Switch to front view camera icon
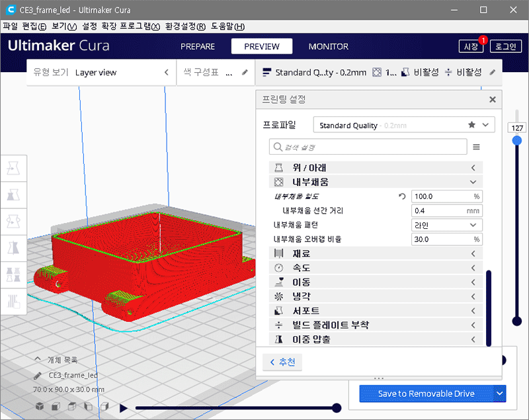This screenshot has height=420, width=529. [56, 406]
